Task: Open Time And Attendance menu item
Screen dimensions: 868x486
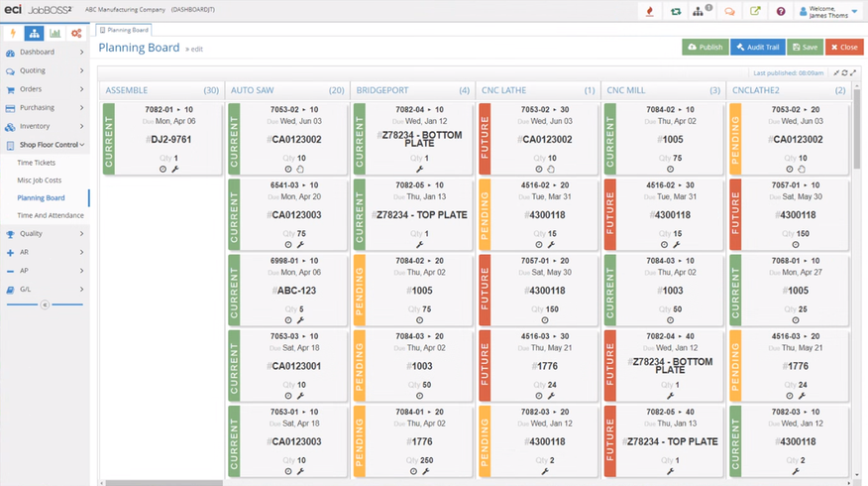Action: (x=51, y=215)
